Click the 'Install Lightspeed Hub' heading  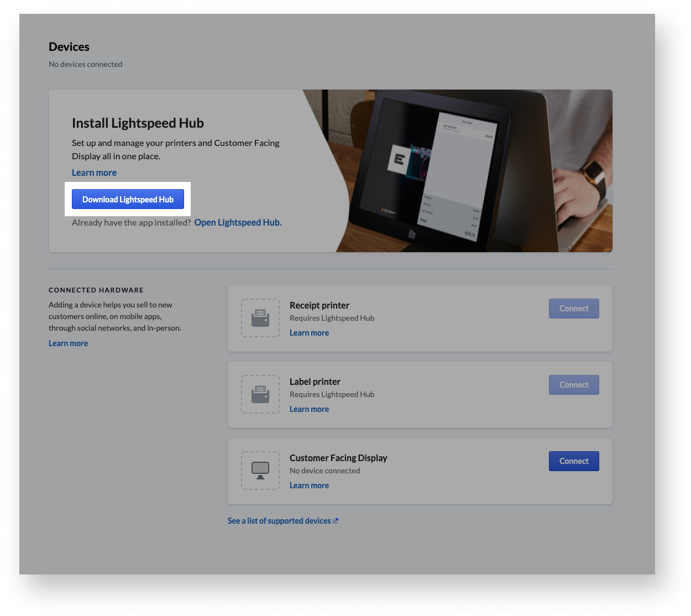tap(138, 123)
